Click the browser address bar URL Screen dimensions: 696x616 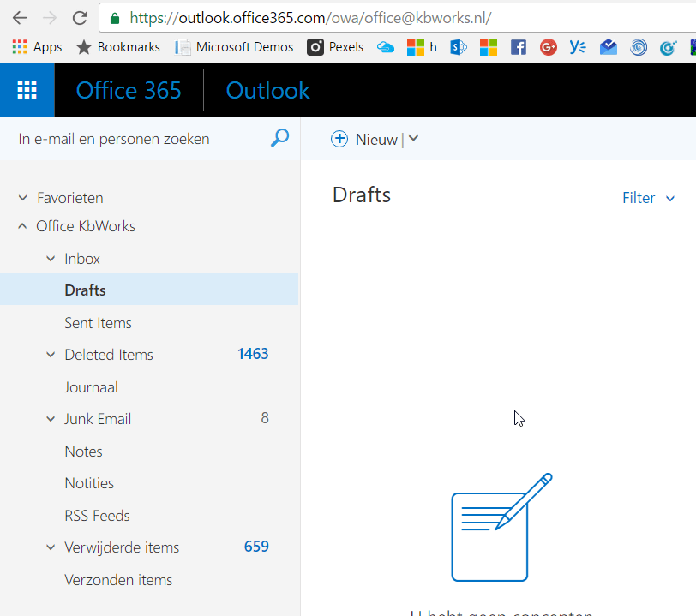point(310,18)
